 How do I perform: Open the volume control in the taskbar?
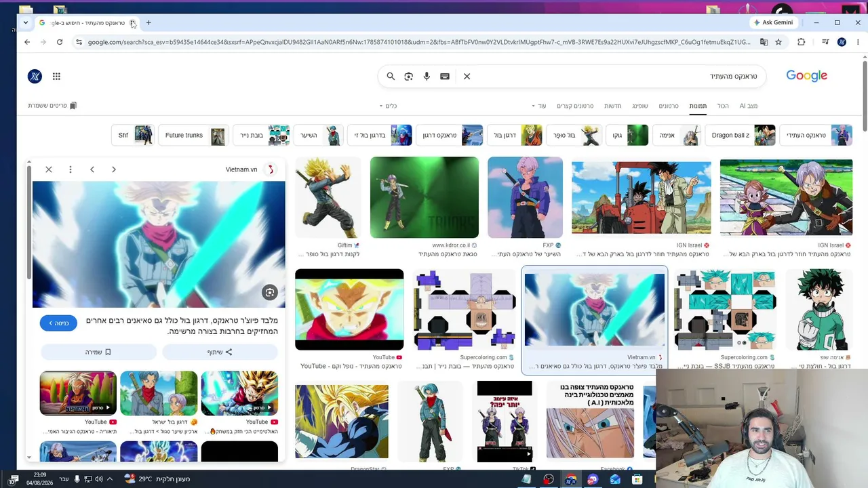click(x=98, y=479)
